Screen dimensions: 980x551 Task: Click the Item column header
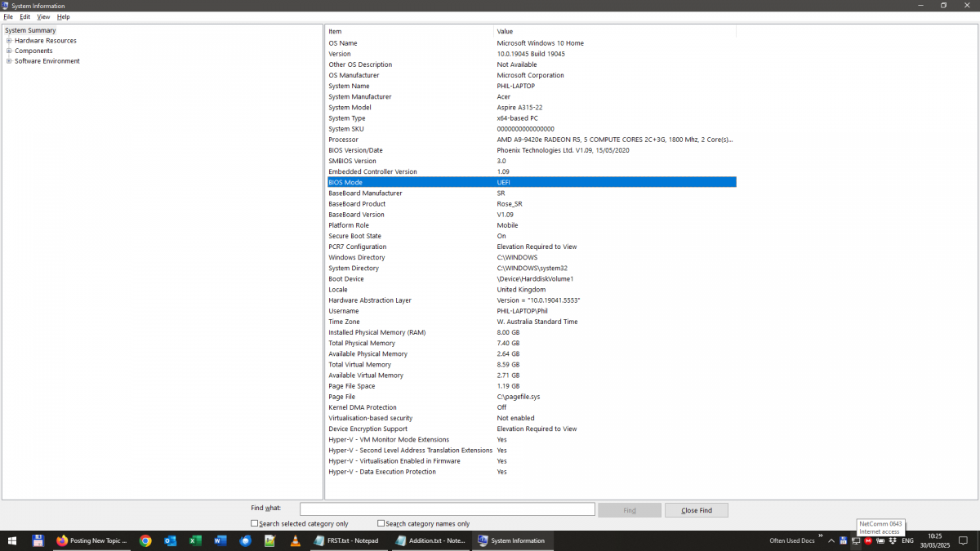409,31
